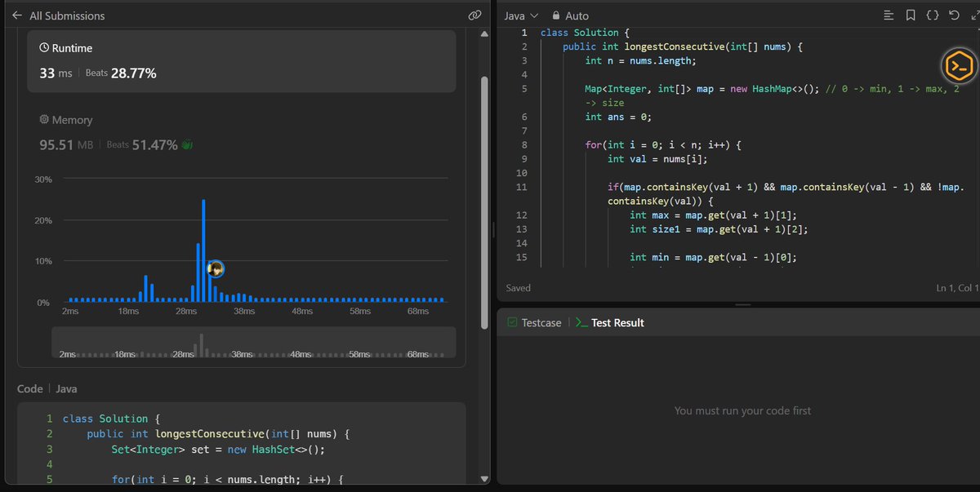Switch to the Testcase tab
The width and height of the screenshot is (980, 492).
[x=534, y=323]
